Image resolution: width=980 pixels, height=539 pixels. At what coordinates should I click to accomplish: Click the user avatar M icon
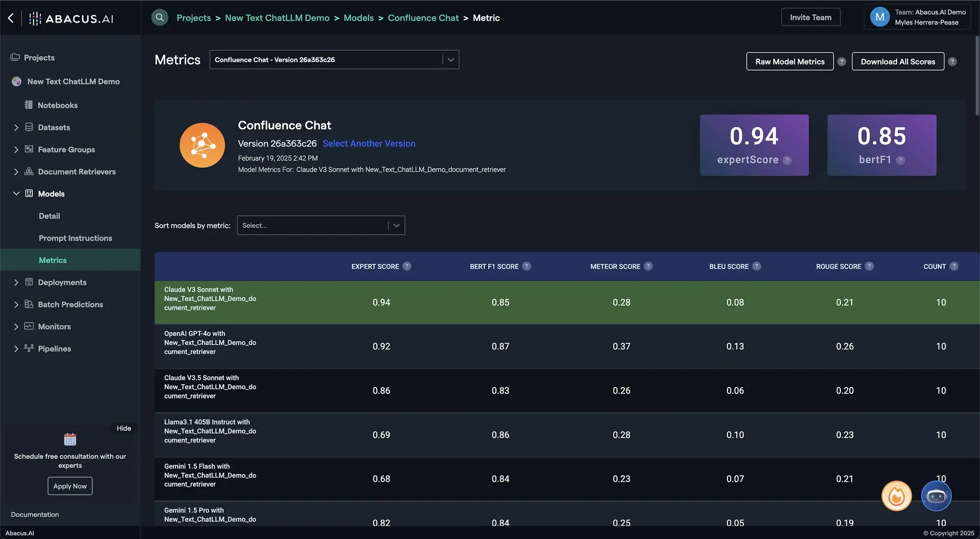pos(880,17)
